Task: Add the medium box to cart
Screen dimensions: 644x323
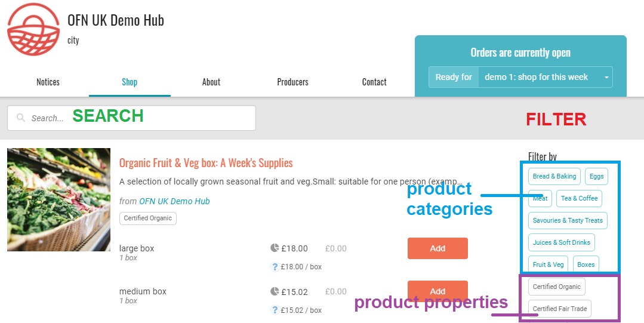Action: pyautogui.click(x=437, y=291)
